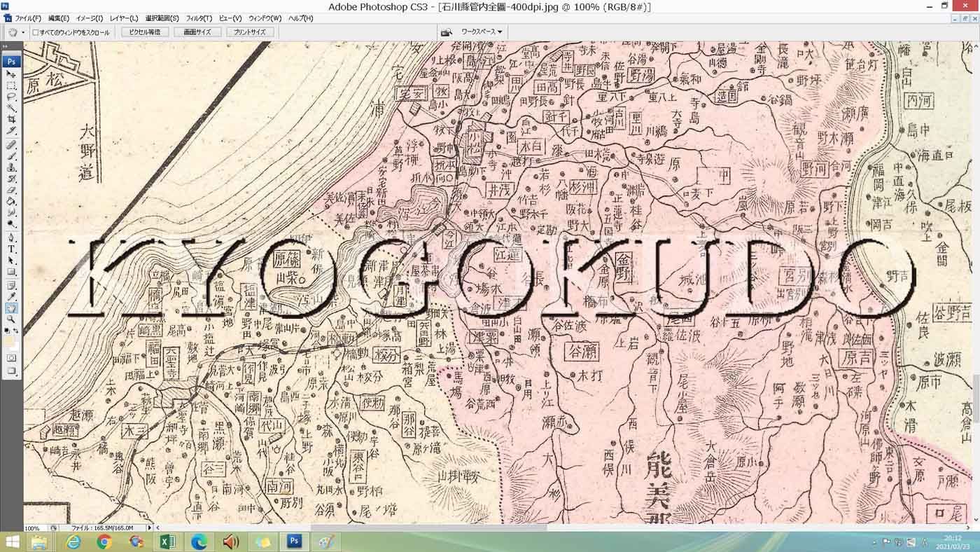
Task: Open the Hand tool preset picker dropdown
Action: 23,32
